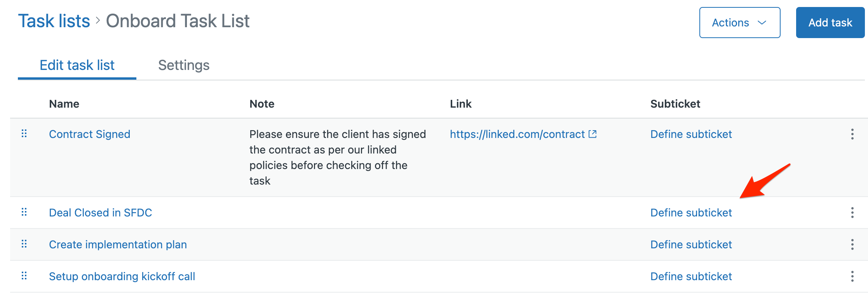
Task: Open https://linked.com/contract link
Action: tap(517, 134)
